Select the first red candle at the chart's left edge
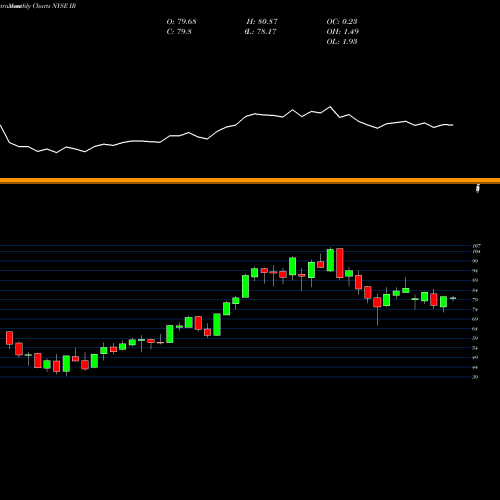500x500 pixels. click(x=9, y=338)
